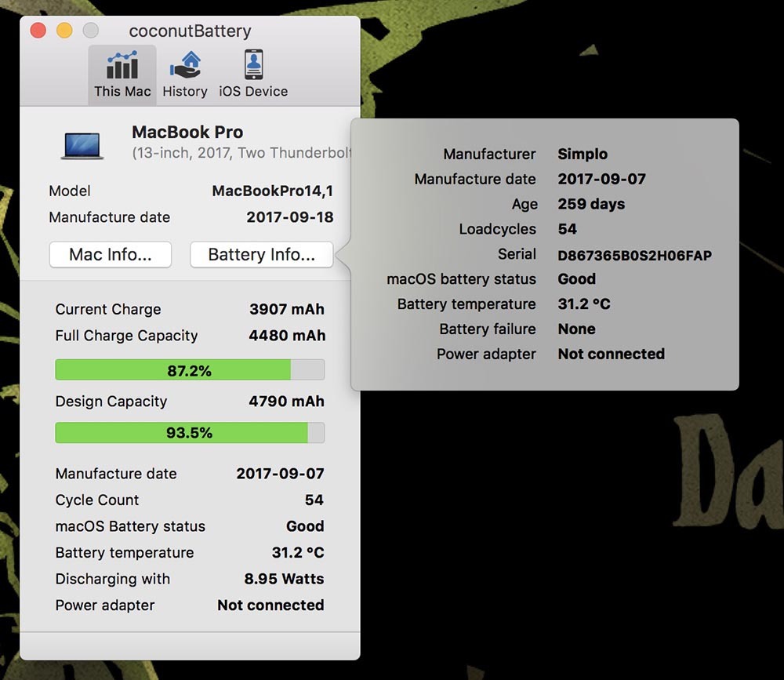Click the Full Charge Capacity 4480 mAh value
784x680 pixels.
click(x=287, y=335)
